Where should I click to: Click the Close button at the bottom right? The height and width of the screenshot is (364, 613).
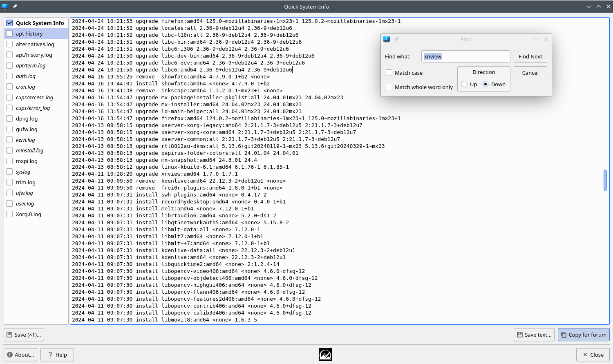[593, 355]
